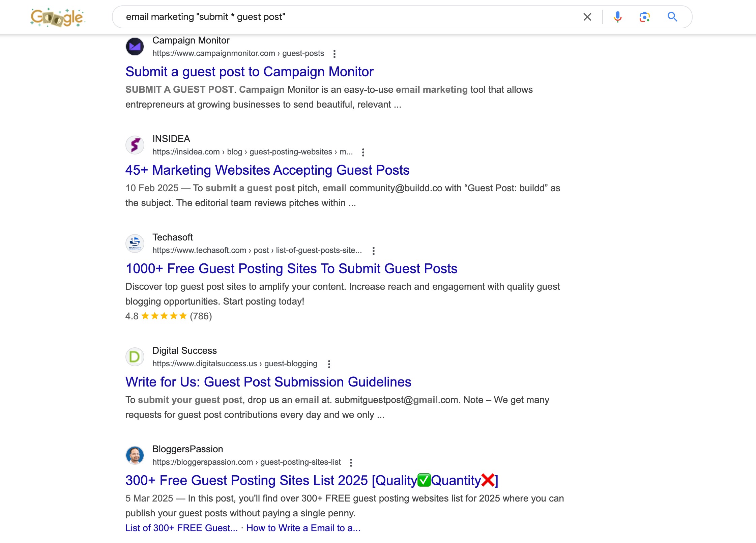
Task: Open the three-dot menu for Techasoft result
Action: click(x=373, y=251)
